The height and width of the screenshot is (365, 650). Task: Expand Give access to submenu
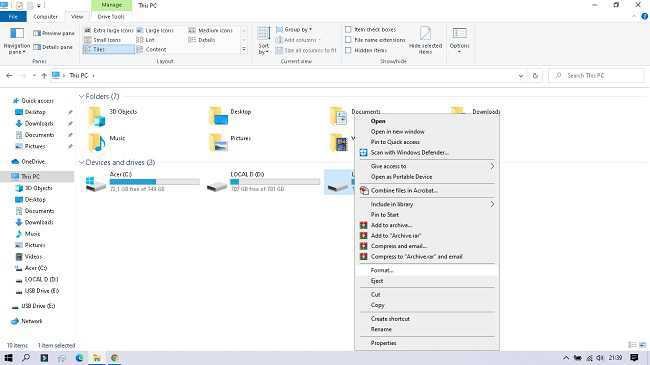tap(427, 166)
